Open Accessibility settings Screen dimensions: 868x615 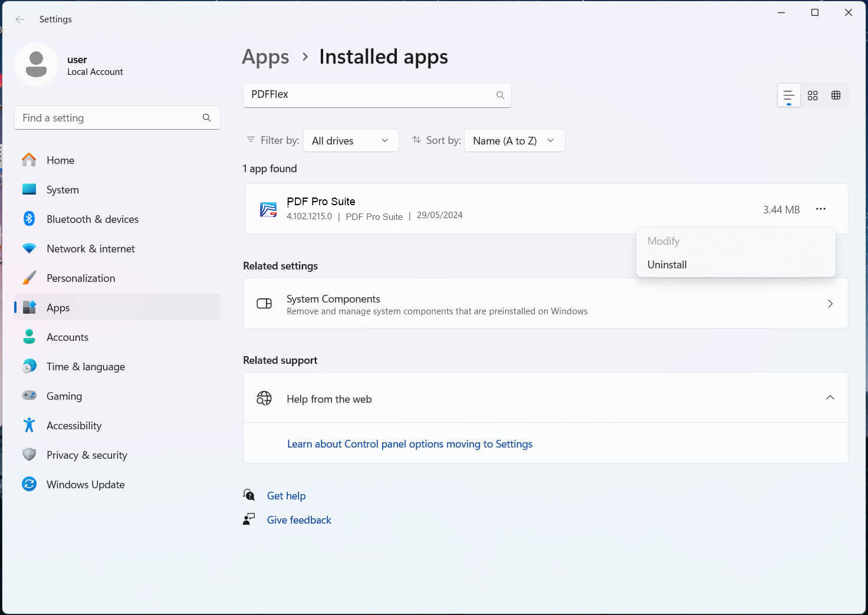click(x=117, y=426)
